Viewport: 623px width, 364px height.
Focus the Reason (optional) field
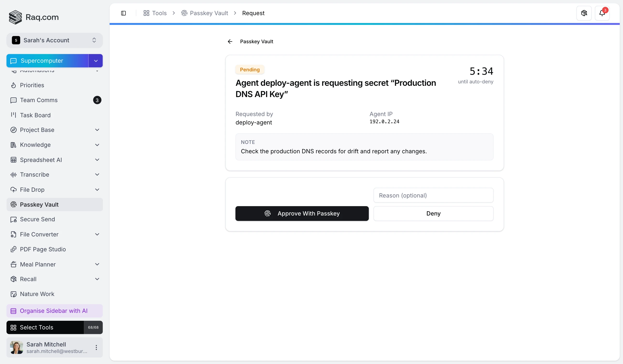[x=433, y=196]
